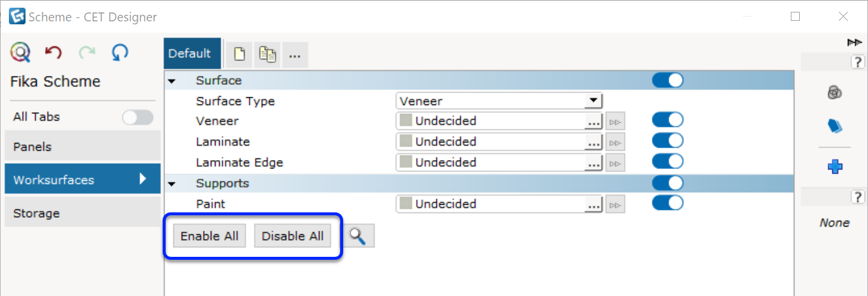The image size is (868, 296).
Task: Select the Panels tab in sidebar
Action: 83,147
